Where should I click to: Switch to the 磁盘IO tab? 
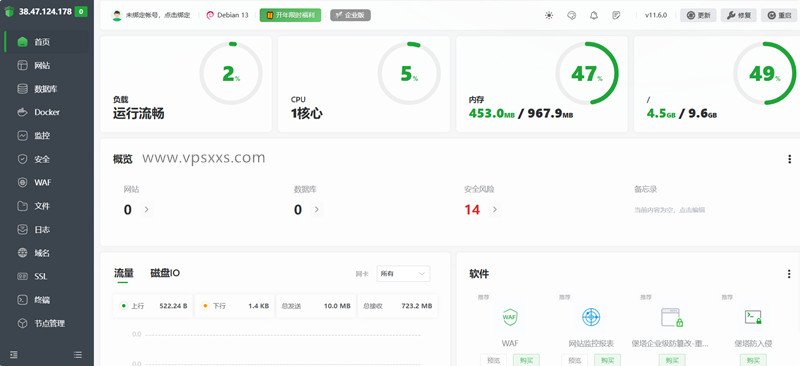pos(165,273)
